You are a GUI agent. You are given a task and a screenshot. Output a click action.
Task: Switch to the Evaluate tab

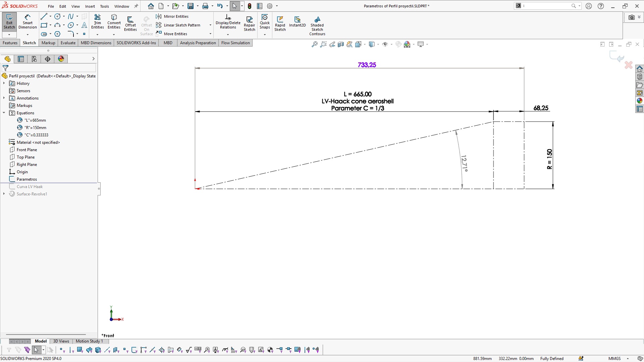point(68,43)
